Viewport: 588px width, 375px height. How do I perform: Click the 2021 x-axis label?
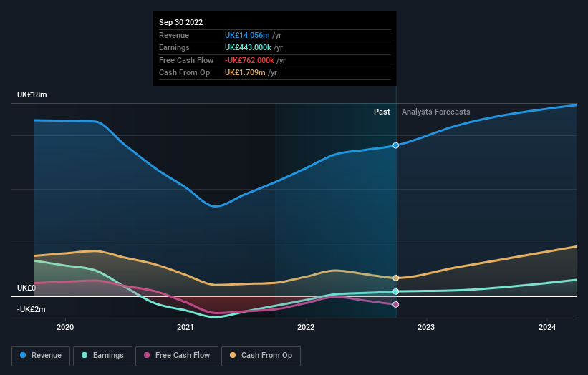tap(185, 328)
